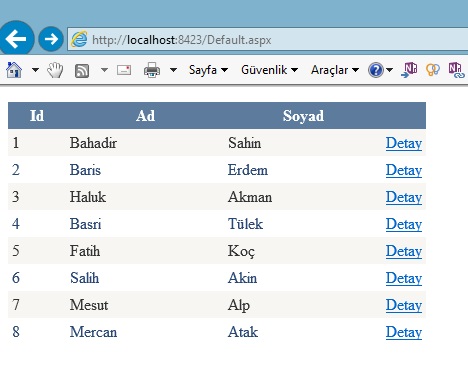This screenshot has width=468, height=370.
Task: Click the hand pan tool icon
Action: [x=55, y=70]
